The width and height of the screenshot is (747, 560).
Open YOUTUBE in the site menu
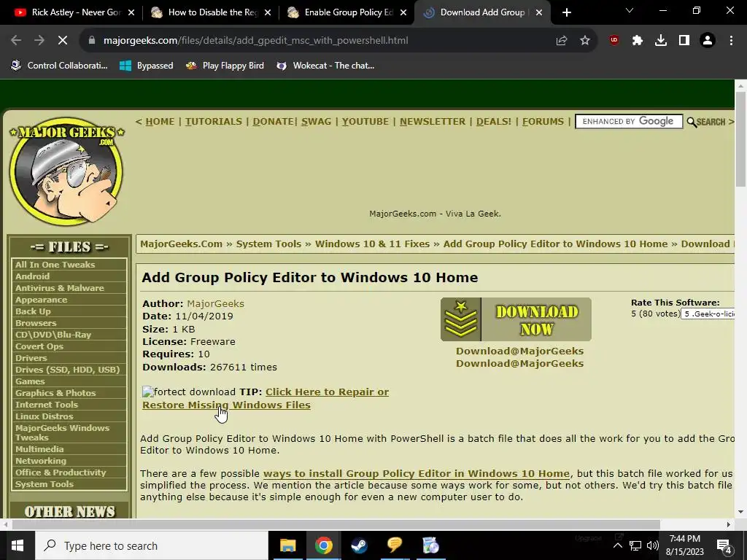tap(365, 122)
